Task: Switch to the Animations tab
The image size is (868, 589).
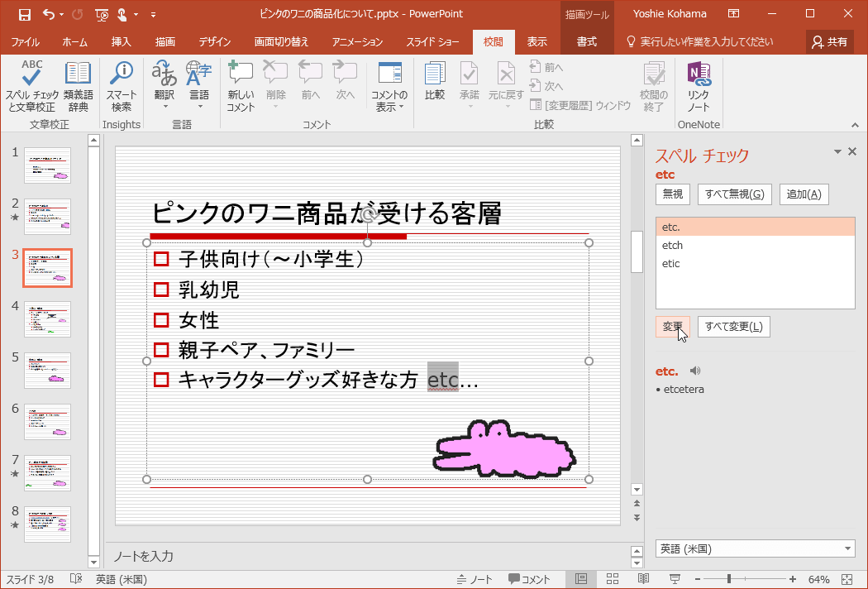Action: pos(357,41)
